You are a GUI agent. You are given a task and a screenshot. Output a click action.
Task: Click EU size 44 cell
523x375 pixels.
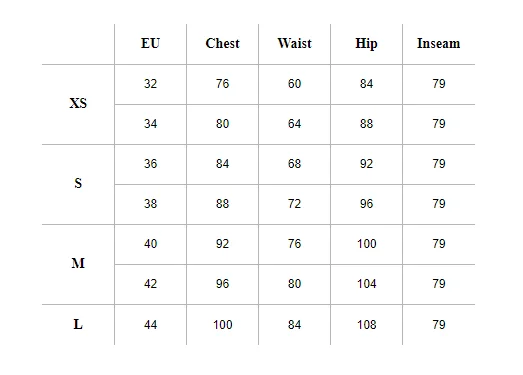click(150, 325)
